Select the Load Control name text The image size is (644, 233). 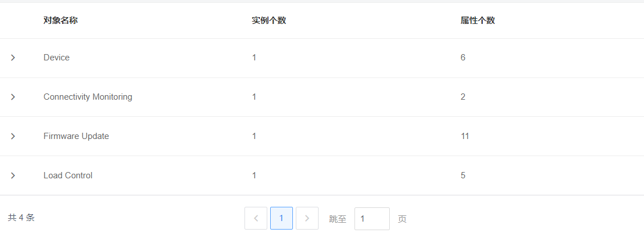coord(68,175)
